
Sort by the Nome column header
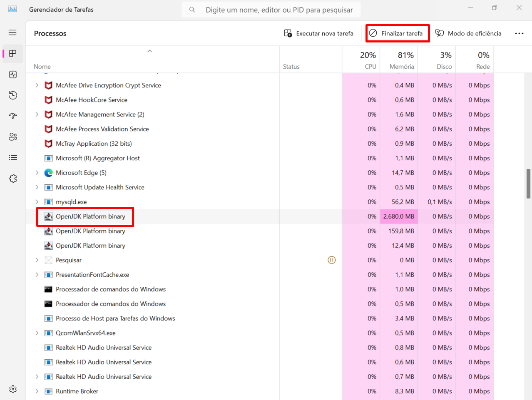pyautogui.click(x=152, y=60)
